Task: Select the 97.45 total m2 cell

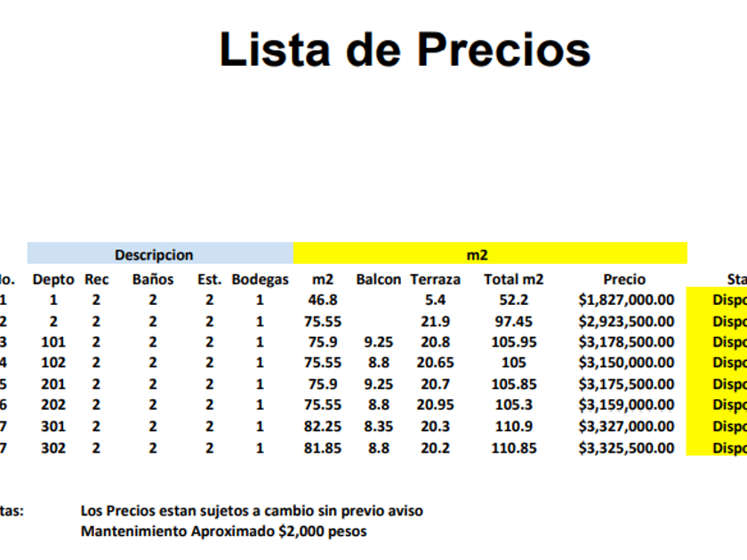Action: point(513,322)
